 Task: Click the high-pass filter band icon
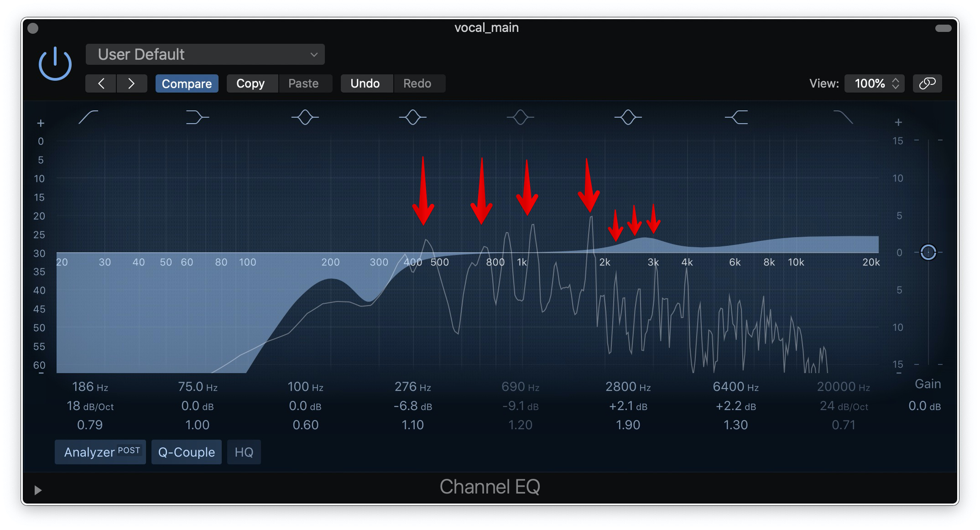(x=88, y=117)
